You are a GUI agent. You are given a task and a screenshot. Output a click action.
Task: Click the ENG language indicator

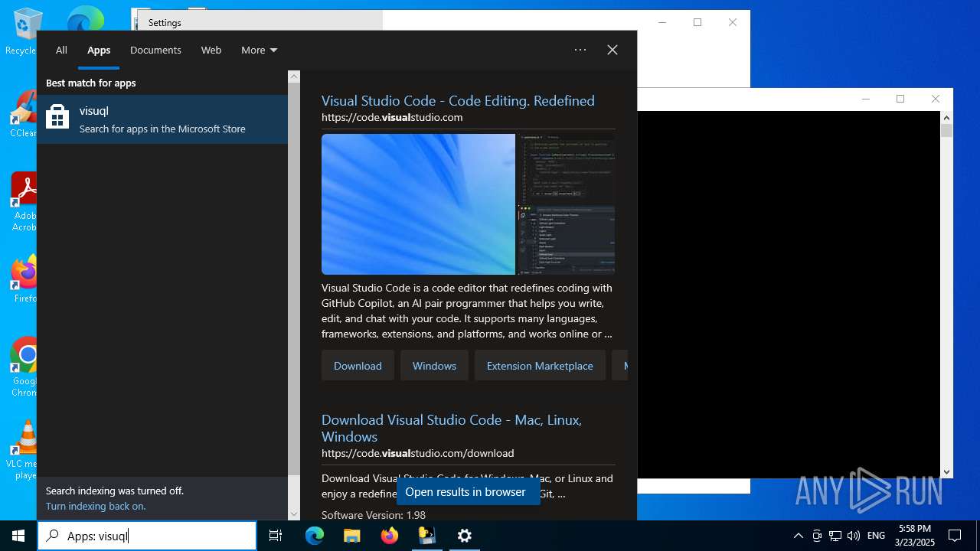coord(876,536)
